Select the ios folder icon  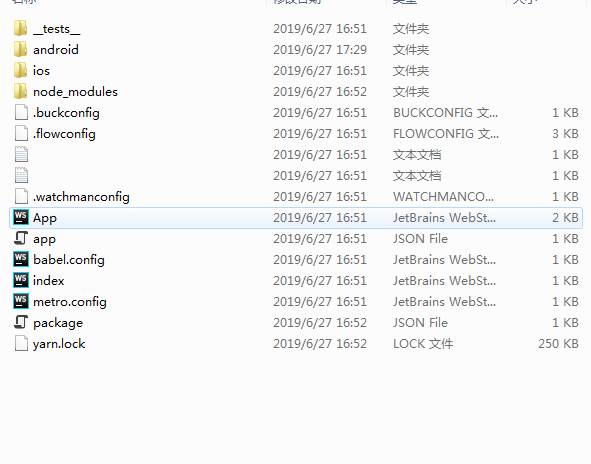click(20, 71)
